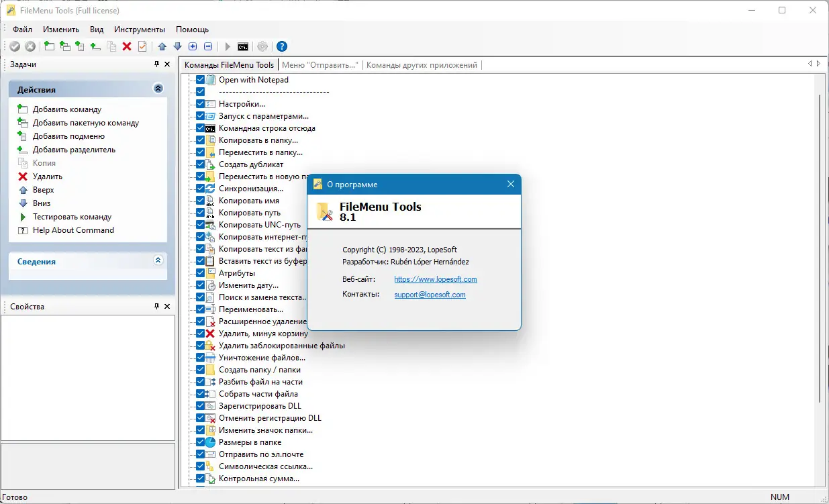Close the О программе dialog
The height and width of the screenshot is (504, 829).
pyautogui.click(x=511, y=184)
